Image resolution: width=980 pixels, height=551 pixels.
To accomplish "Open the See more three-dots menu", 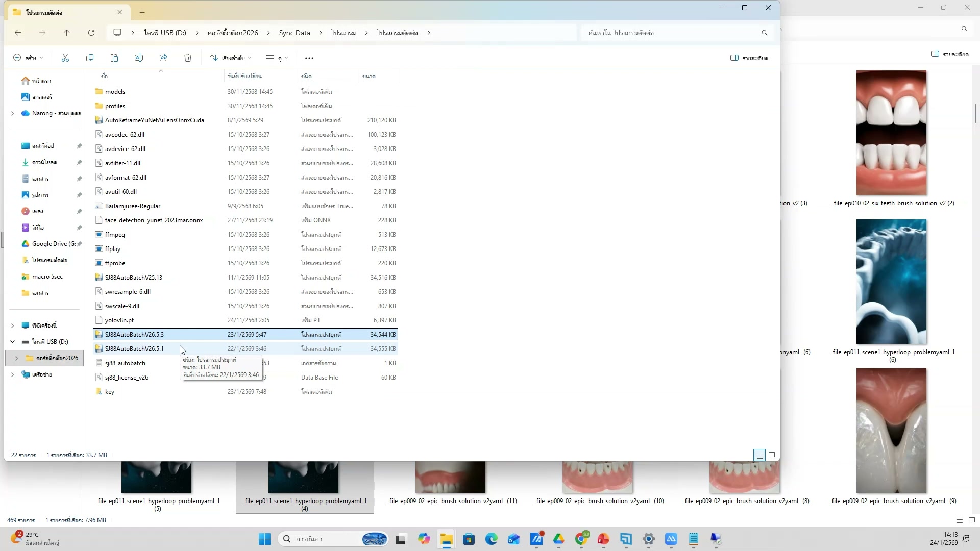I will [309, 58].
